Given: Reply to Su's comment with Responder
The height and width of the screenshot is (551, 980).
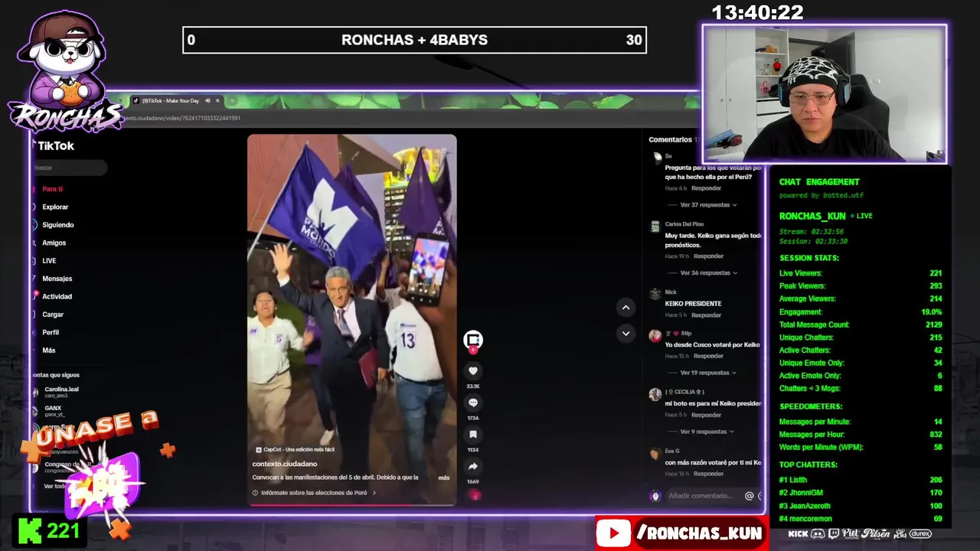Looking at the screenshot, I should click(706, 188).
